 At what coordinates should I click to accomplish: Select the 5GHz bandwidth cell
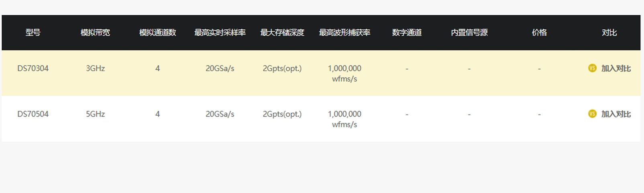coord(95,114)
